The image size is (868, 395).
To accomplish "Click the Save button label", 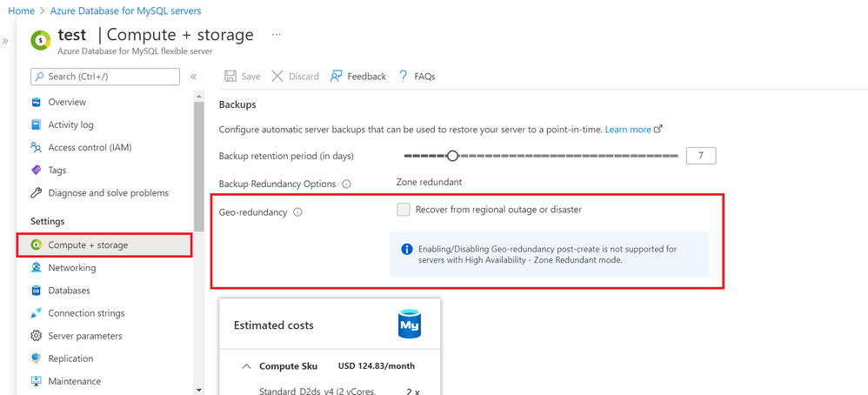I will point(250,77).
